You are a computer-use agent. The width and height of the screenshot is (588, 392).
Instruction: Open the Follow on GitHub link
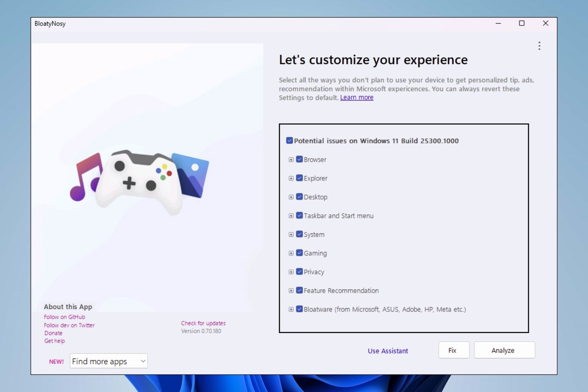pos(64,317)
